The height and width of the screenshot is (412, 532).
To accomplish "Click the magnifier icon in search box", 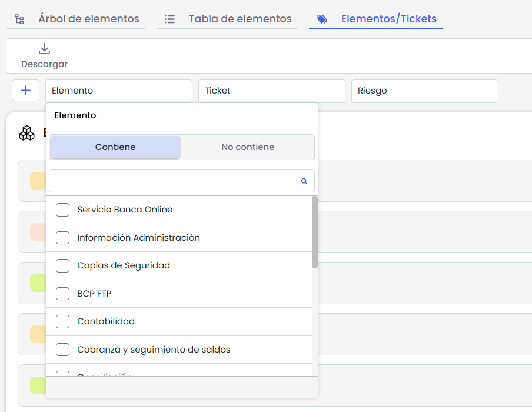I will (x=304, y=181).
